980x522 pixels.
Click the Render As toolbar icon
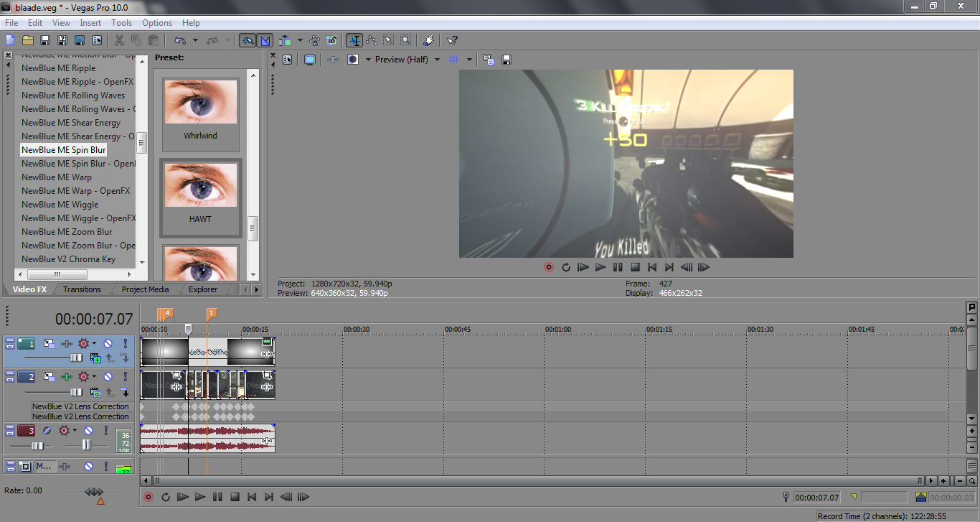coord(80,40)
